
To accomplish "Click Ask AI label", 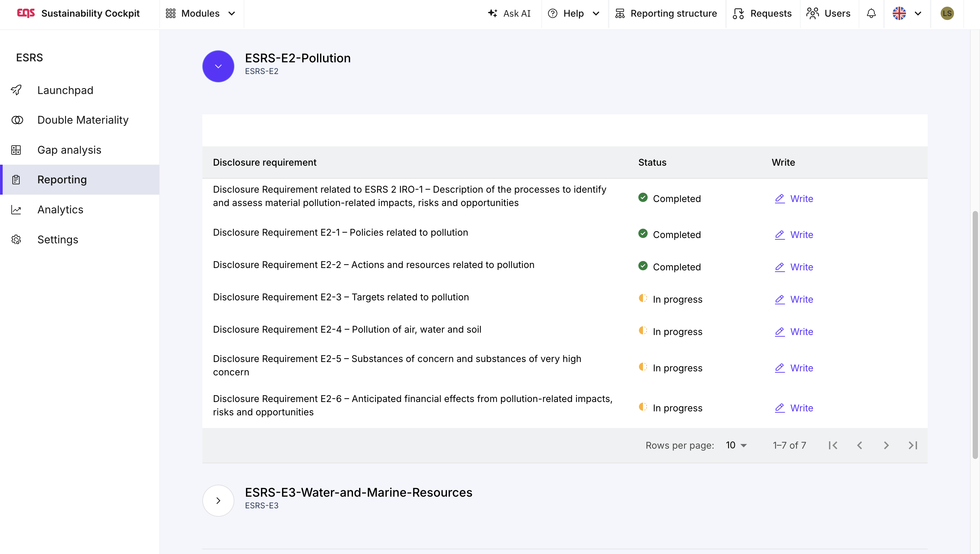I will [517, 13].
